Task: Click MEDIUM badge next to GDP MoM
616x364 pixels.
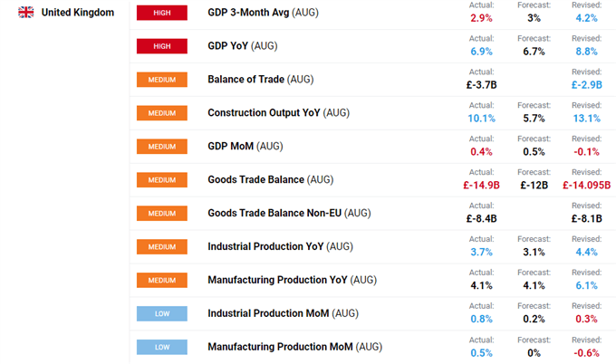Action: pos(162,147)
